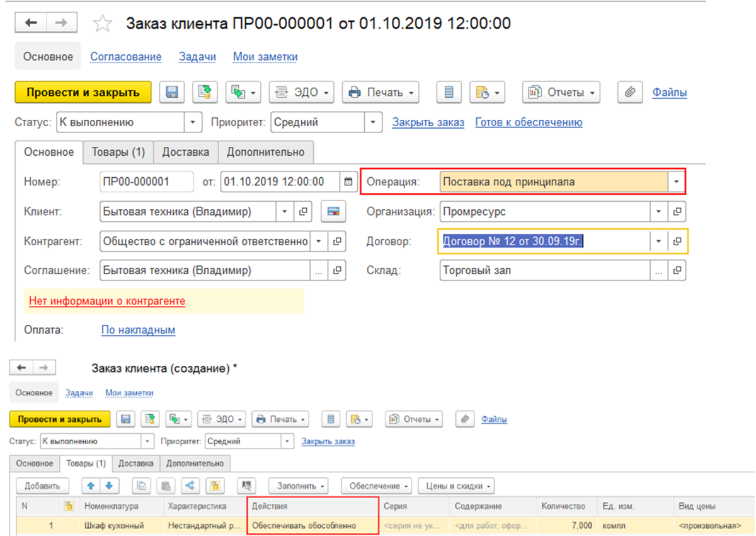Screen dimensions: 756x536
Task: Expand the Операция dropdown list
Action: coord(677,182)
